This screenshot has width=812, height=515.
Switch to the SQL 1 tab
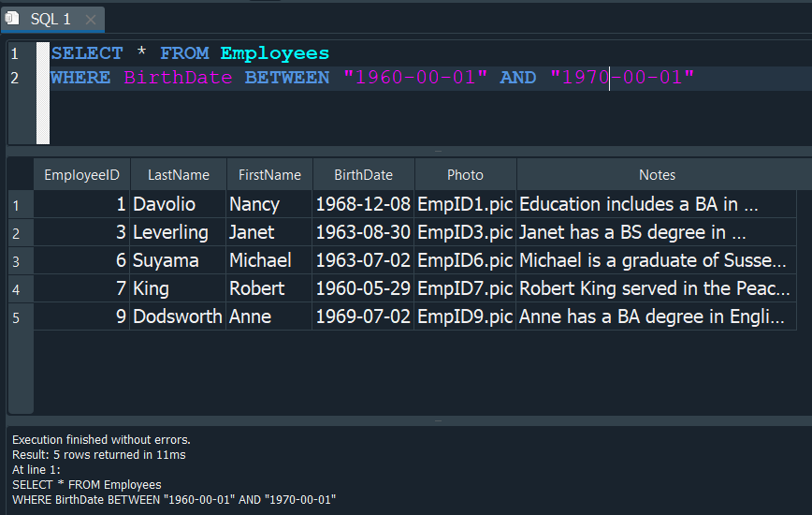click(51, 20)
